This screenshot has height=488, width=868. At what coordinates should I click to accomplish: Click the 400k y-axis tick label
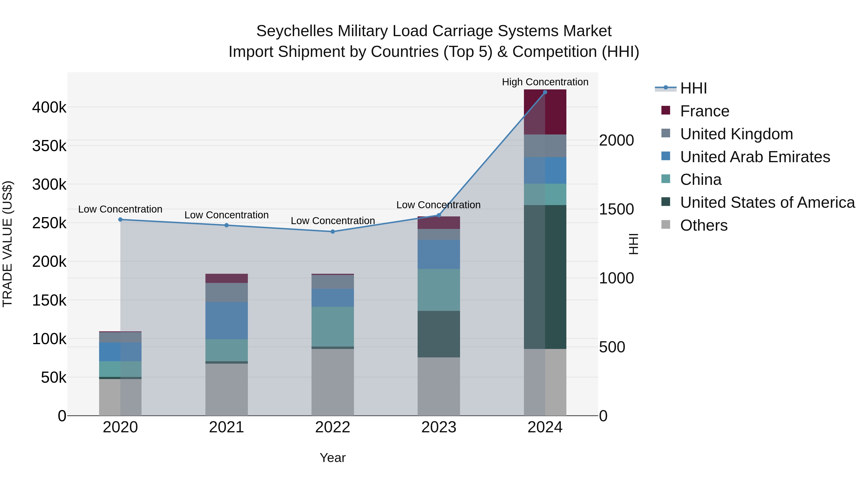click(x=49, y=107)
